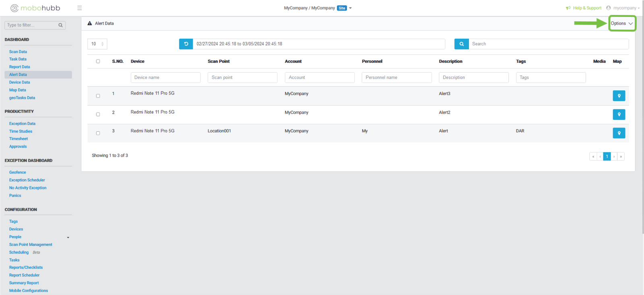
Task: Open map pin for Alert3 row
Action: [x=619, y=96]
